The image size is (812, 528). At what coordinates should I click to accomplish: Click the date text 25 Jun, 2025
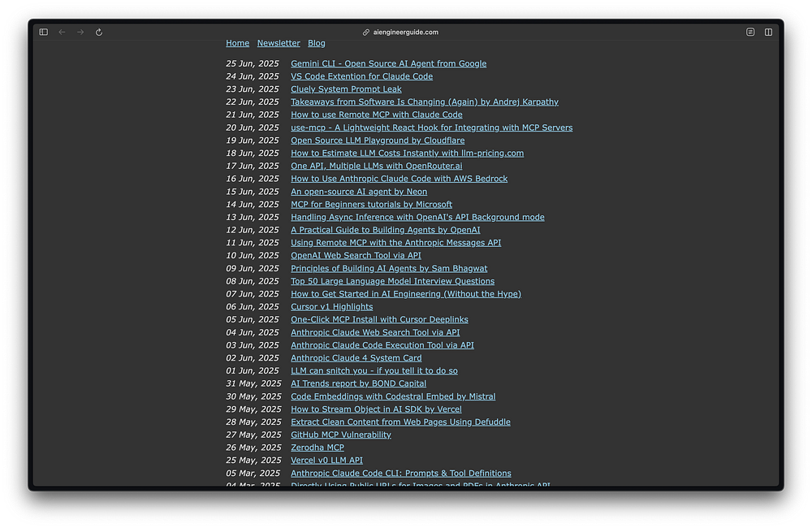(253, 63)
